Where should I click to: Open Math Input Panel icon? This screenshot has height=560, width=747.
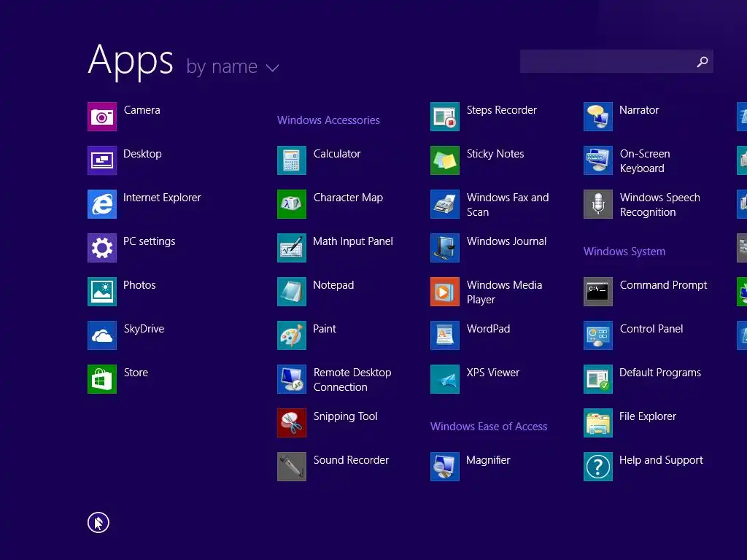tap(292, 248)
